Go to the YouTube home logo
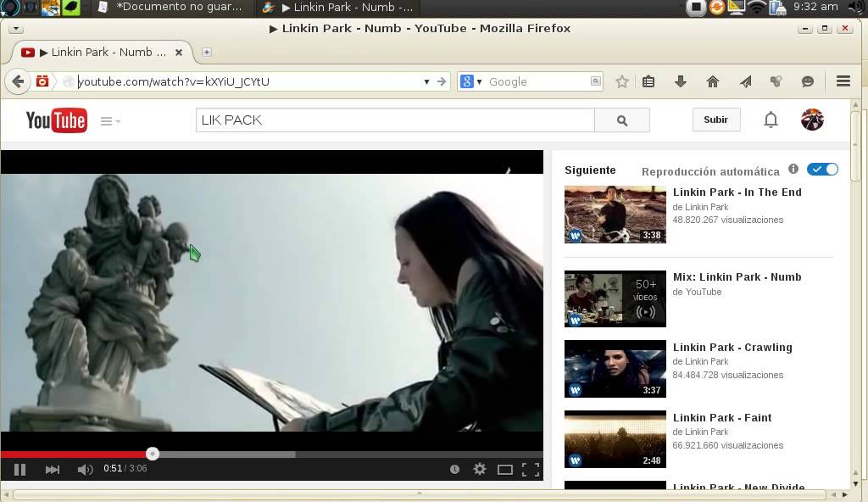 (57, 120)
